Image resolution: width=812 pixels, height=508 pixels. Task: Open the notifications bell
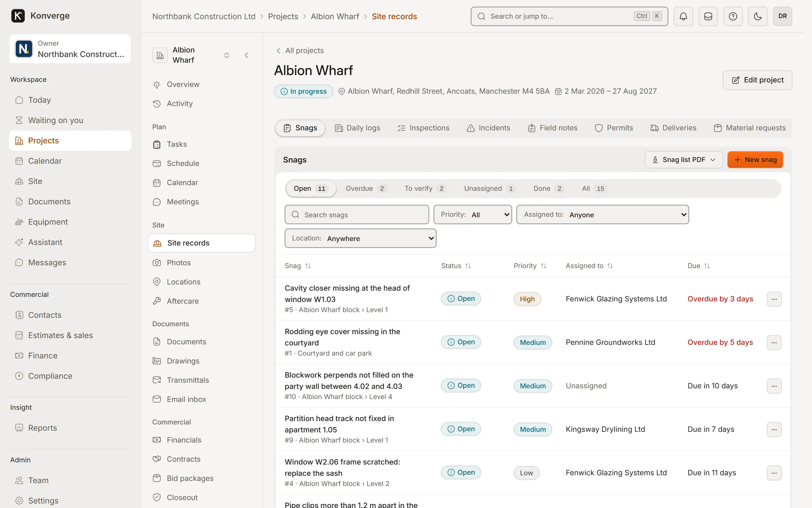click(683, 16)
